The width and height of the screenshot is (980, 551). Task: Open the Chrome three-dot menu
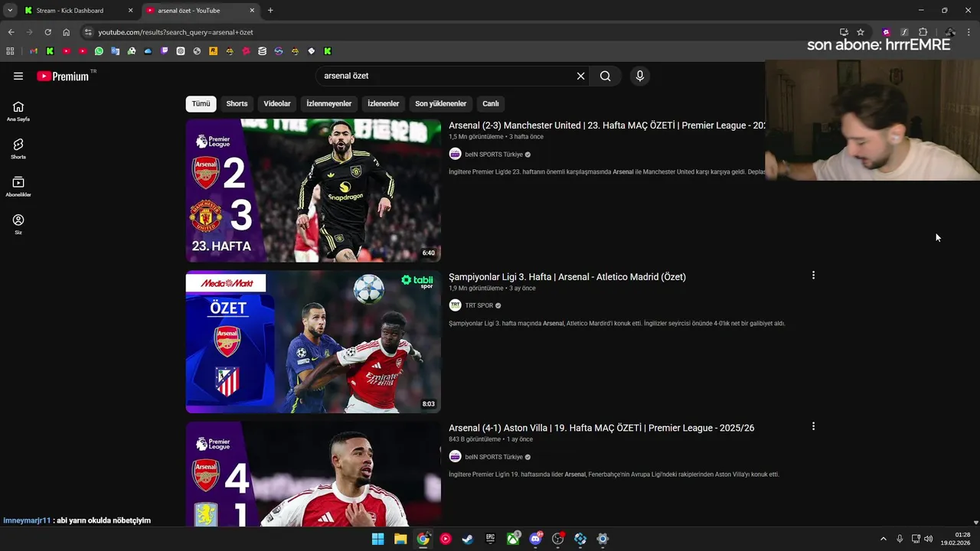point(969,32)
